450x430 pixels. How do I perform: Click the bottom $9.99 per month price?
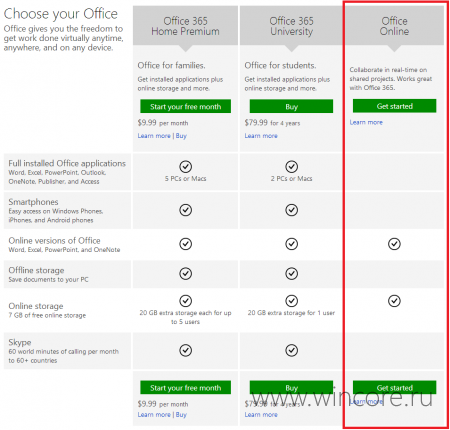(x=163, y=404)
